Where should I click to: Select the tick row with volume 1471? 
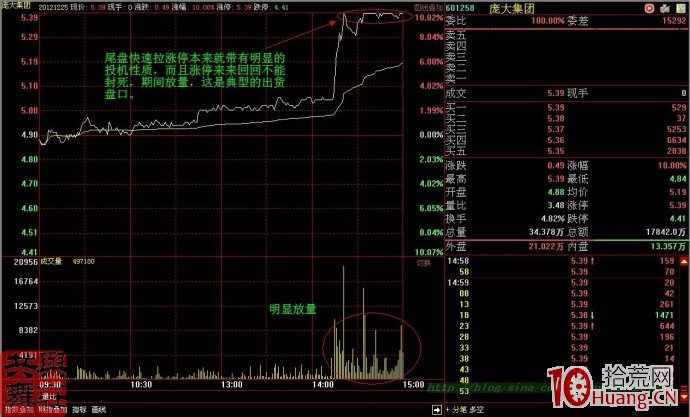tap(561, 315)
